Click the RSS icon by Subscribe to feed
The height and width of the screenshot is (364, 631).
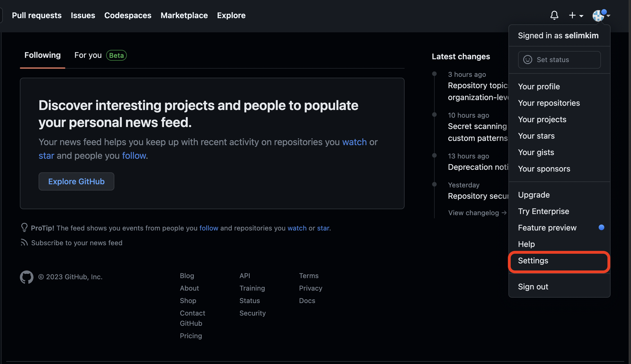tap(24, 242)
